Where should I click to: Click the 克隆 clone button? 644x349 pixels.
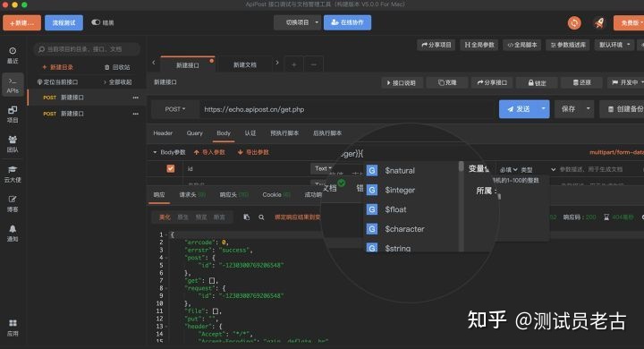pyautogui.click(x=447, y=82)
